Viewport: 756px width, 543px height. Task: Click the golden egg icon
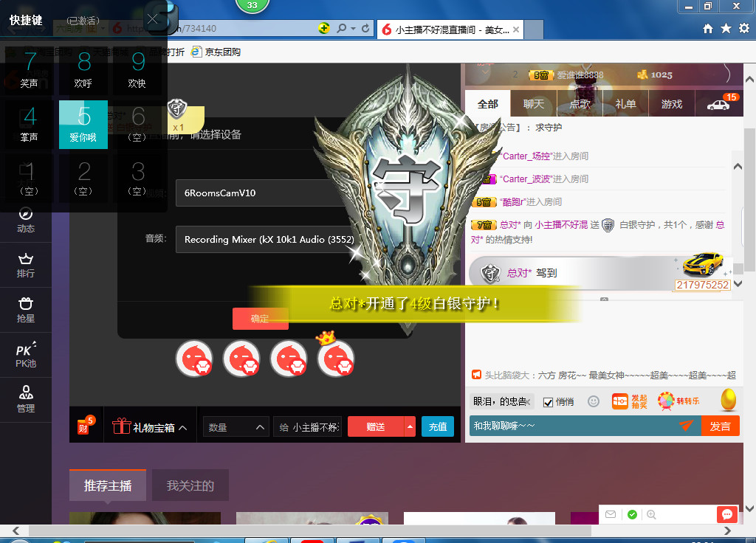coord(729,399)
